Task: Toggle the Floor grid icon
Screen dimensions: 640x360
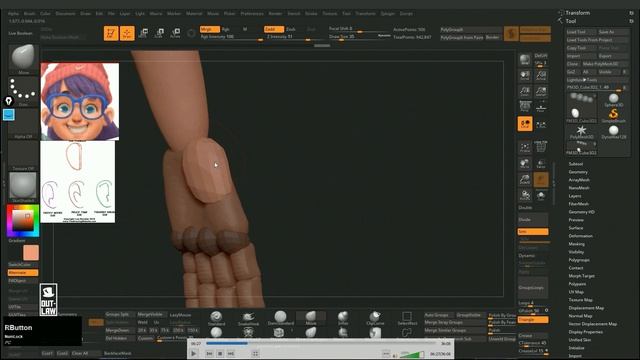Action: click(541, 107)
